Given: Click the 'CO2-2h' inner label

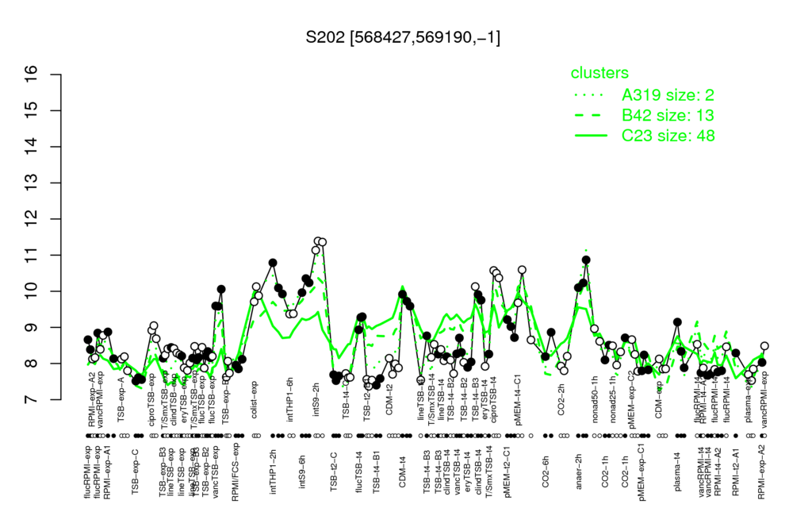Looking at the screenshot, I should click(x=561, y=401).
